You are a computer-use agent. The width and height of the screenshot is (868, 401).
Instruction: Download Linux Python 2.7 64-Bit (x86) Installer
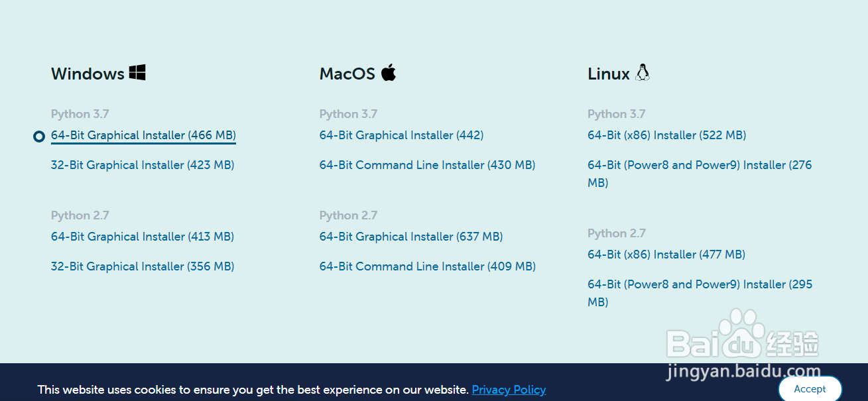(x=666, y=255)
